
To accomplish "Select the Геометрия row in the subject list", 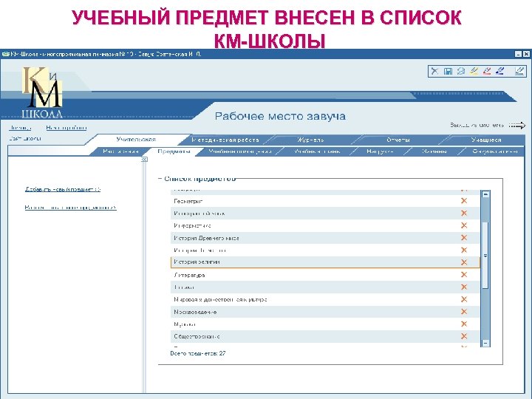I will click(325, 201).
